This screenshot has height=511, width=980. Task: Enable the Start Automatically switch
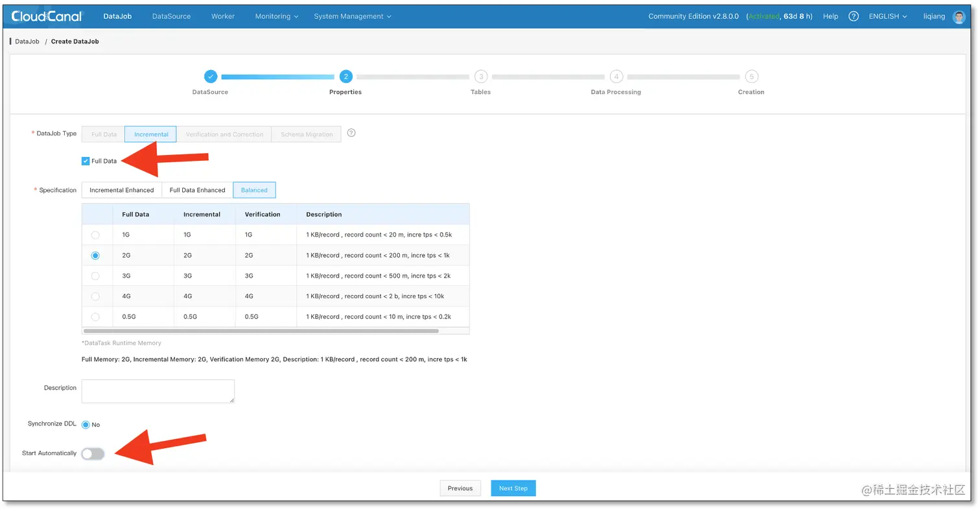(x=93, y=453)
